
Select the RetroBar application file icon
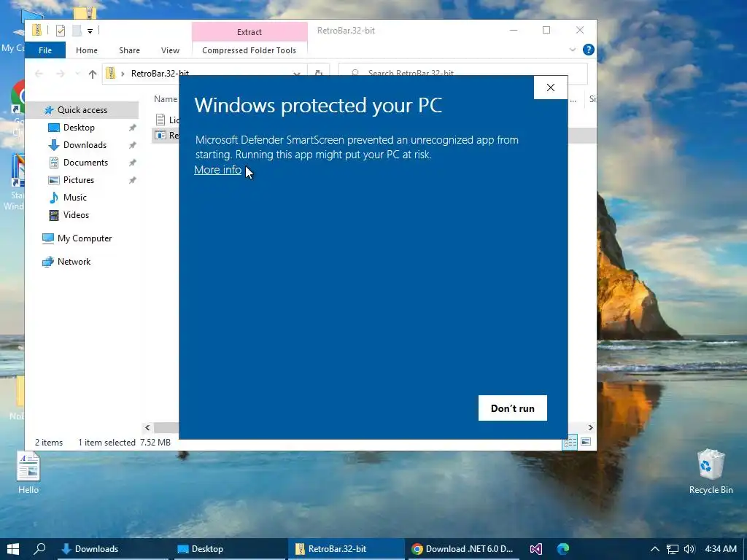point(160,135)
